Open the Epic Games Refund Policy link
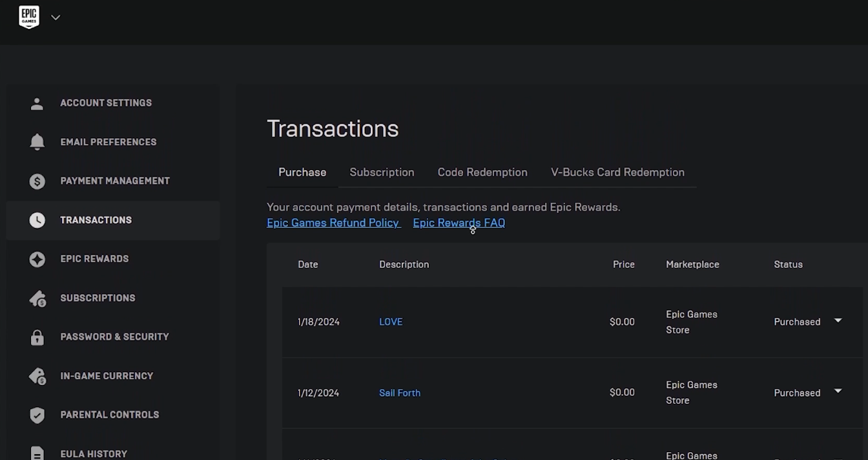Screen dimensions: 868x460 pyautogui.click(x=333, y=223)
